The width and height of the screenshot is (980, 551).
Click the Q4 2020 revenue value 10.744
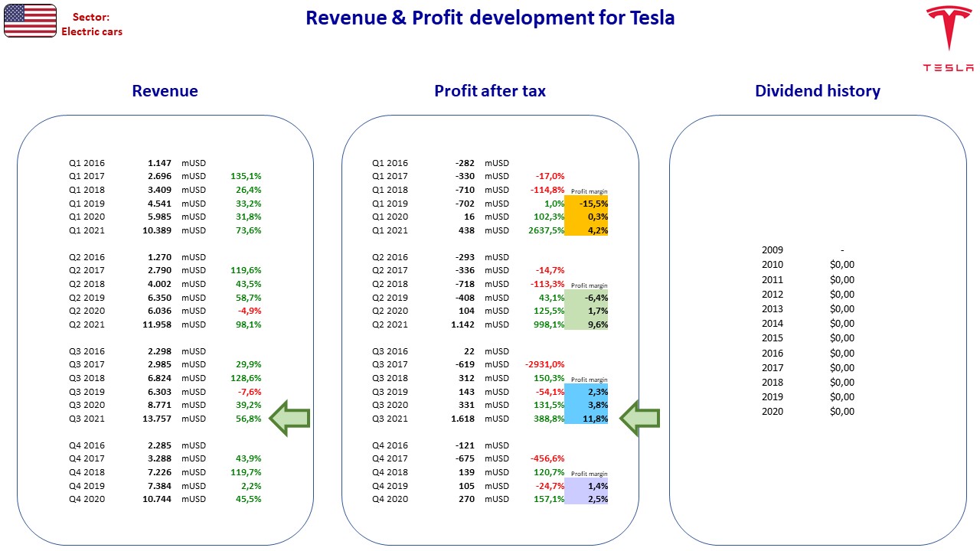point(156,499)
